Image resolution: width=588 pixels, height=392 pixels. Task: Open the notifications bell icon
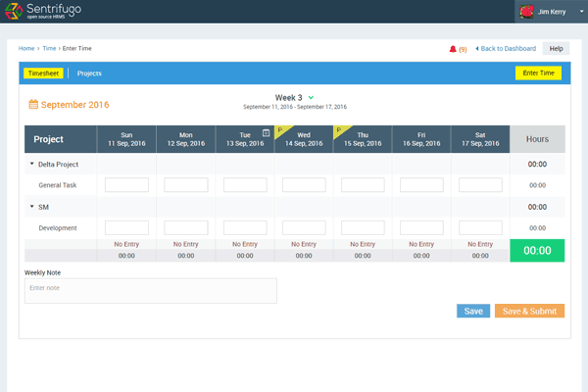click(452, 48)
